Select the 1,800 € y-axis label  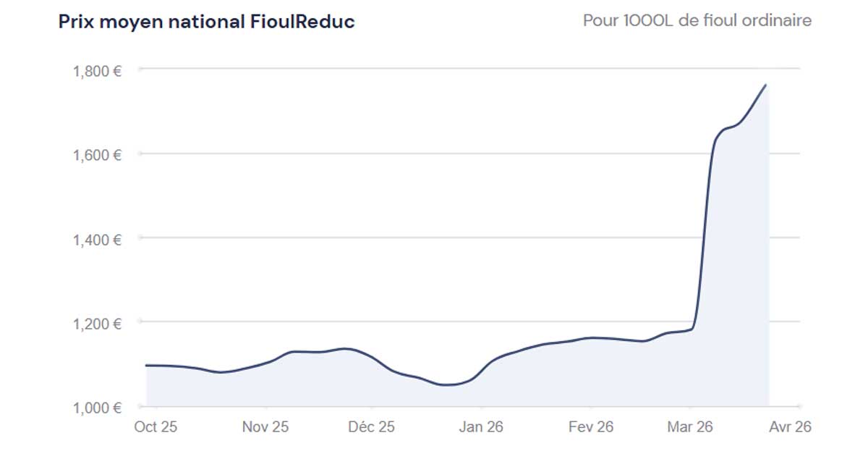98,71
